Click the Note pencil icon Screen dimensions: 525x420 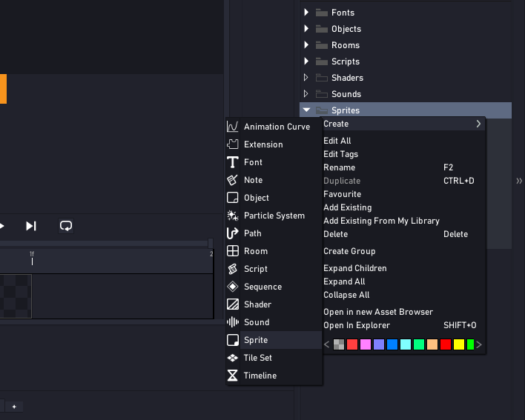(233, 180)
